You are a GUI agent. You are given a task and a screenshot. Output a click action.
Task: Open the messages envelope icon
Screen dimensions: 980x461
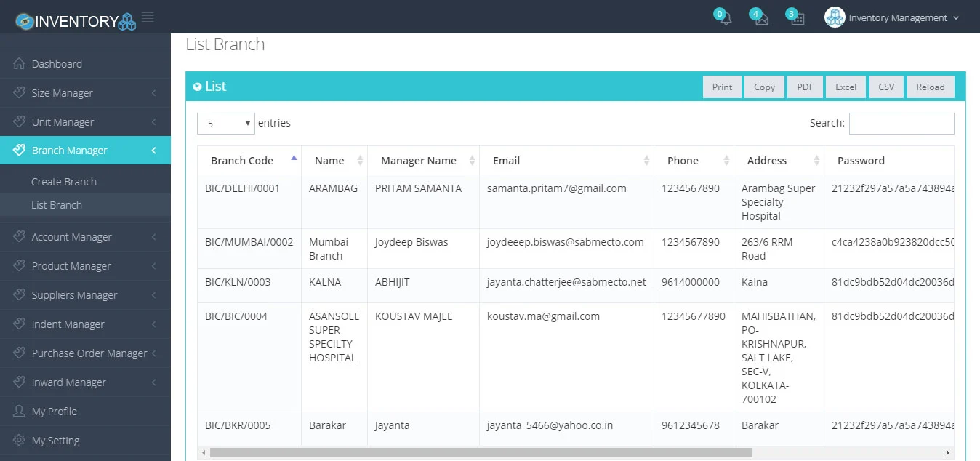tap(761, 20)
